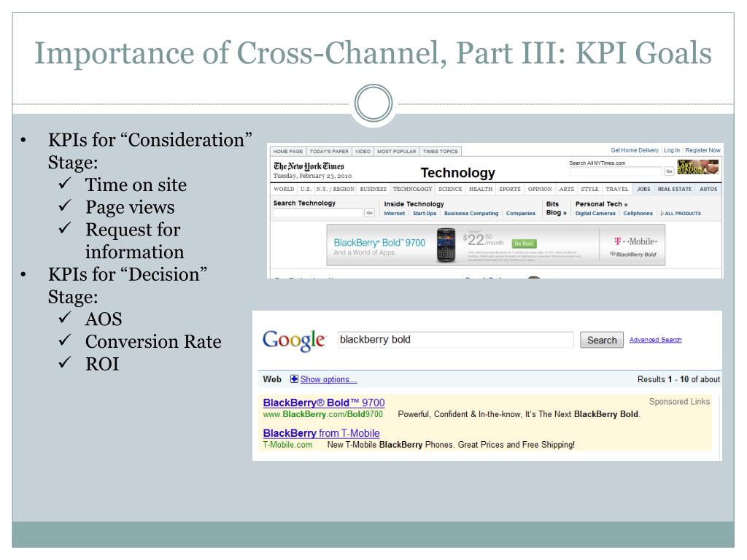This screenshot has width=747, height=560.
Task: Click the Google logo
Action: 294,340
